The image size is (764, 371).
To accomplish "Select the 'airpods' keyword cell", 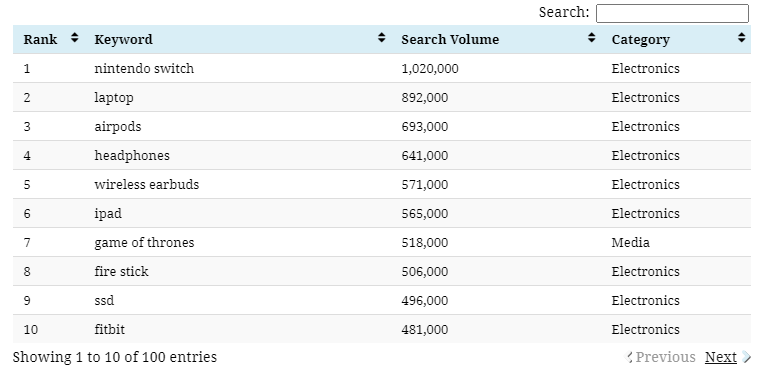I will coord(118,127).
